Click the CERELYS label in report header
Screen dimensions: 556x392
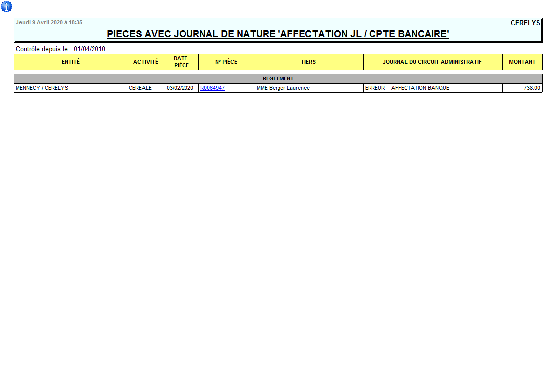tap(525, 23)
